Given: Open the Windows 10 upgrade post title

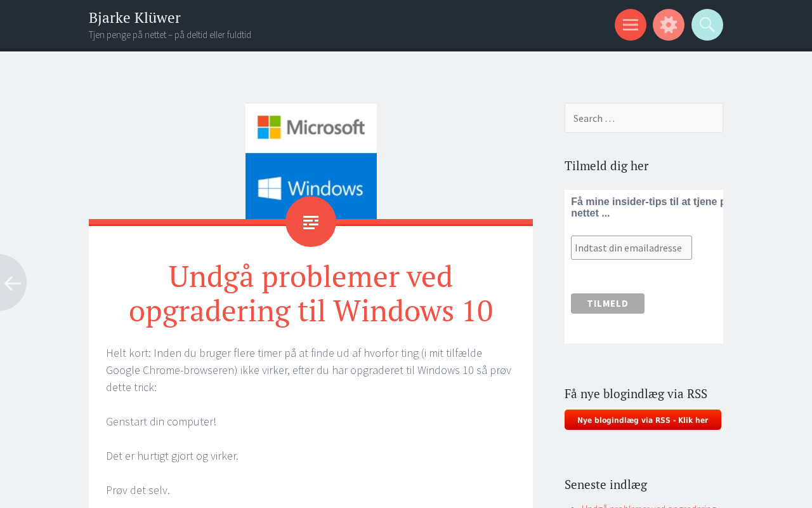Looking at the screenshot, I should pos(311,293).
